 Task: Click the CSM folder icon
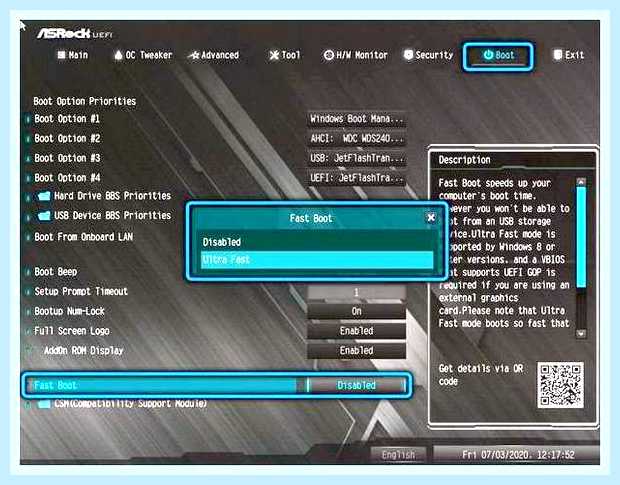click(x=44, y=404)
